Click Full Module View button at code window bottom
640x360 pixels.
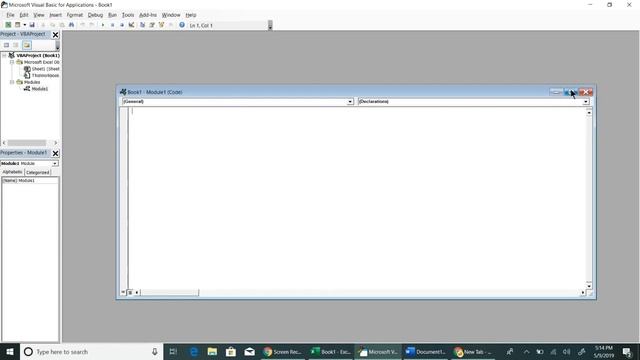pos(130,292)
